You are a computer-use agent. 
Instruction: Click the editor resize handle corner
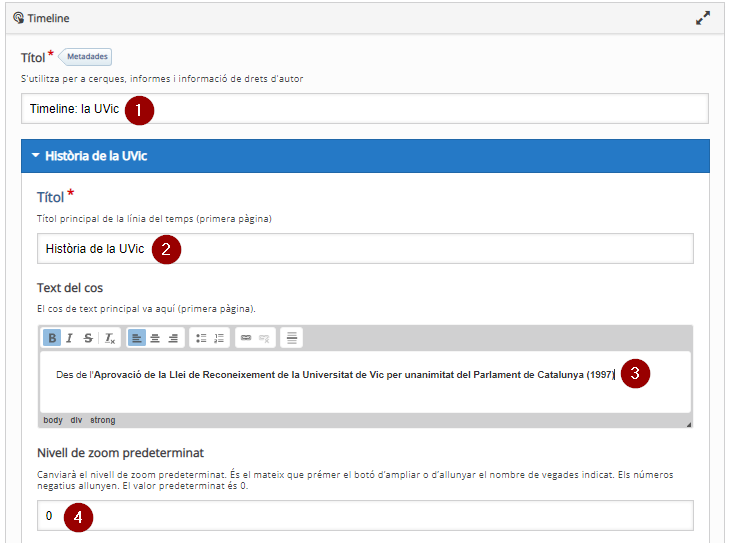click(689, 424)
